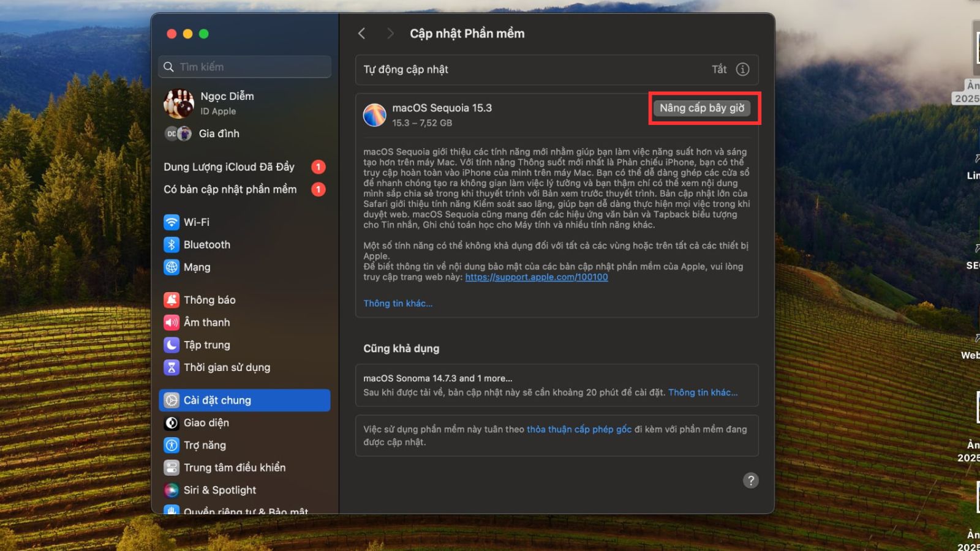Click macOS Sonoma 14.7.3 and 1 more
This screenshot has height=551, width=980.
click(x=438, y=378)
